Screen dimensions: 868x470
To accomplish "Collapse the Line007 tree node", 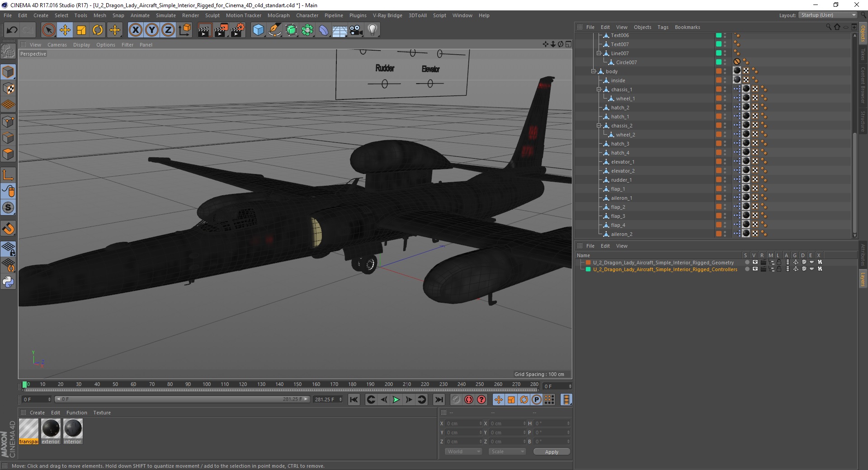I will tap(599, 53).
